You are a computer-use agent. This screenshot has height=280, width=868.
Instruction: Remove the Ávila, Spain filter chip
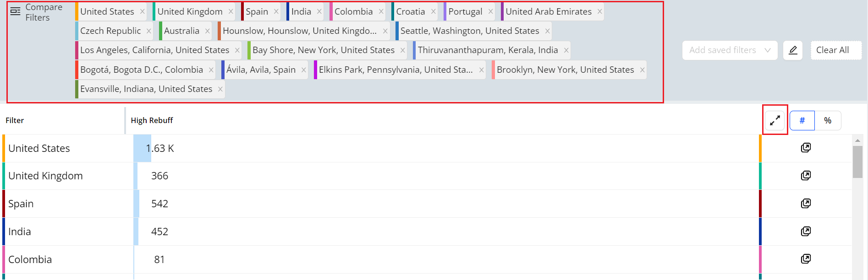click(304, 70)
